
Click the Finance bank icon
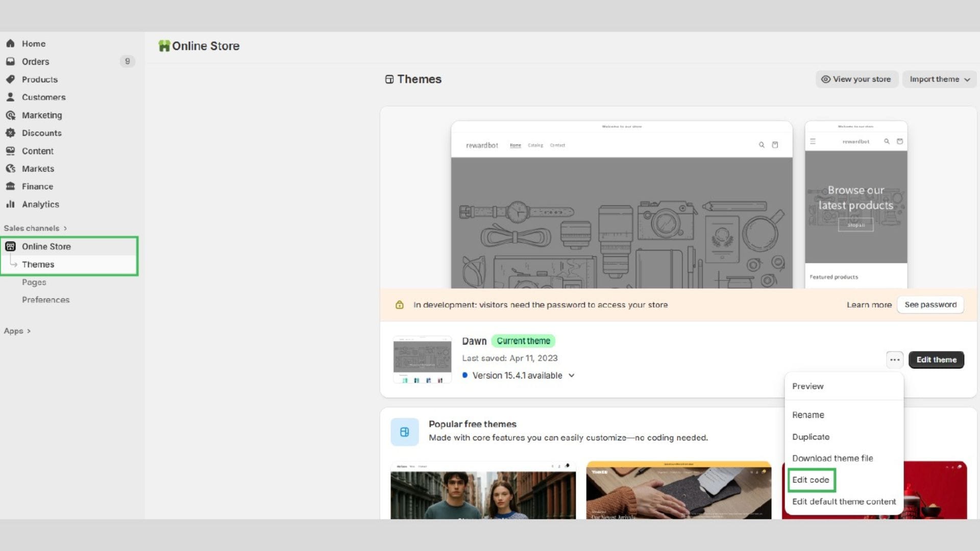click(10, 186)
